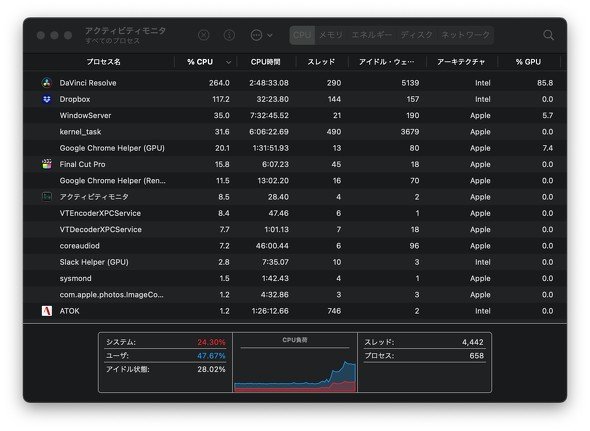
Task: Select the ATOK app icon
Action: tap(47, 311)
